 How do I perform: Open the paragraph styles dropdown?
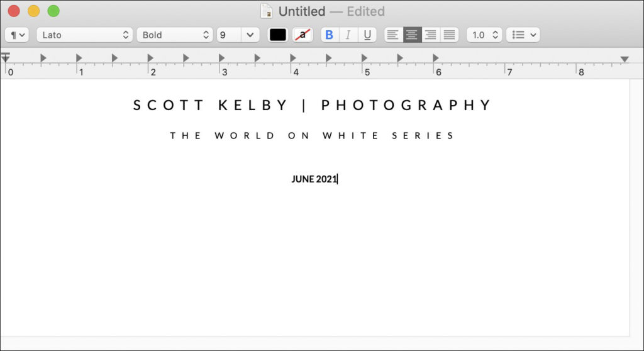17,35
